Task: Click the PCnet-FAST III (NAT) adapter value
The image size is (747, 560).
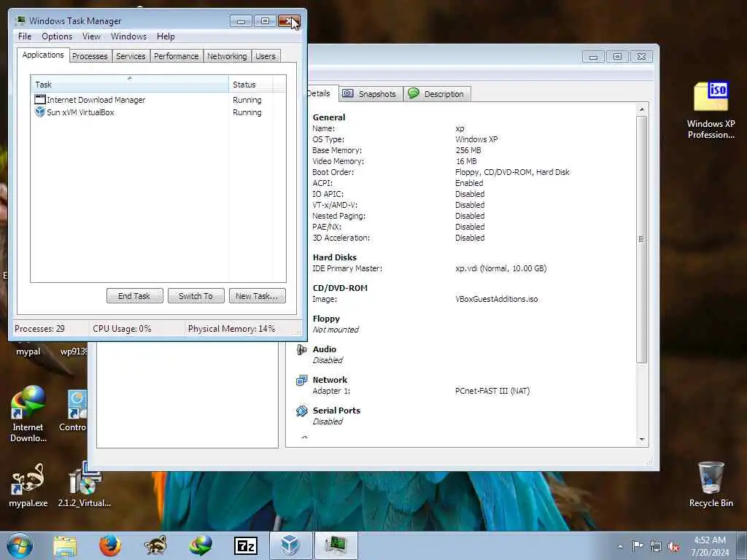Action: pyautogui.click(x=492, y=391)
